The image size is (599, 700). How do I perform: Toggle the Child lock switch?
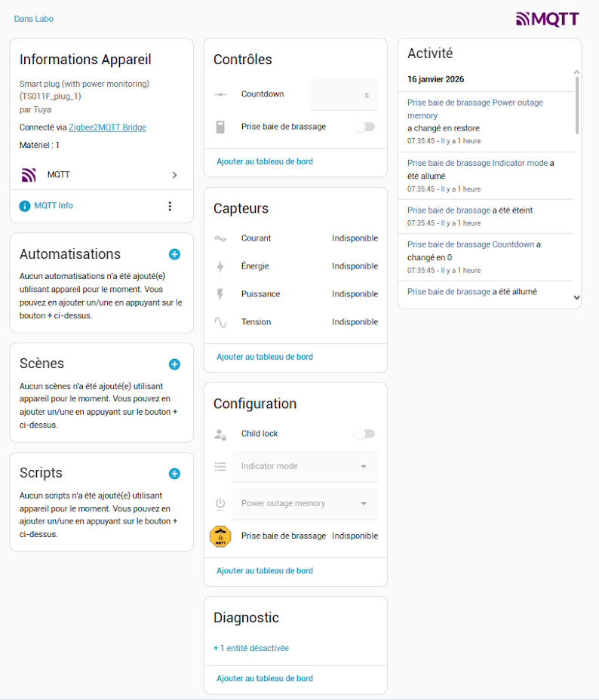point(364,434)
